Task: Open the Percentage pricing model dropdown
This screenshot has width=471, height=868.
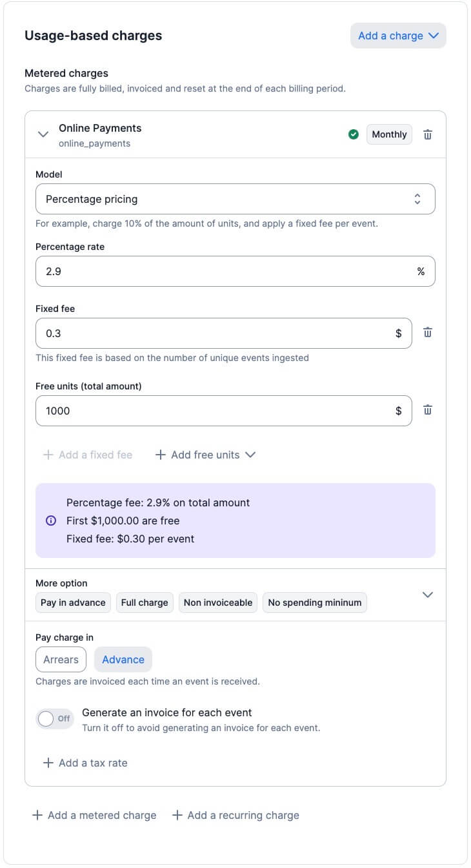Action: pos(235,199)
